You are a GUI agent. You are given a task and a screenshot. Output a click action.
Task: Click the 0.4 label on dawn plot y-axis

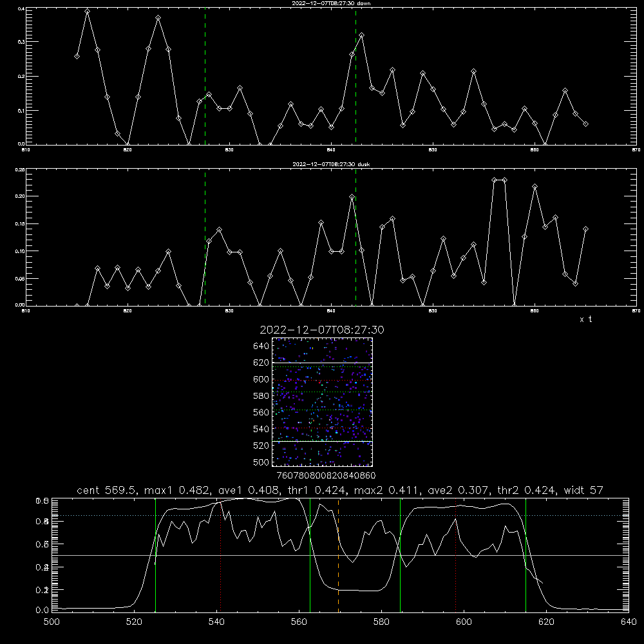tap(21, 8)
